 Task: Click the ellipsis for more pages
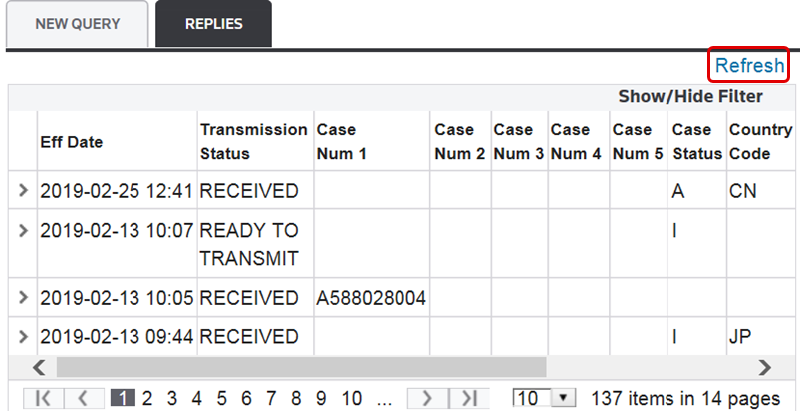pos(385,398)
